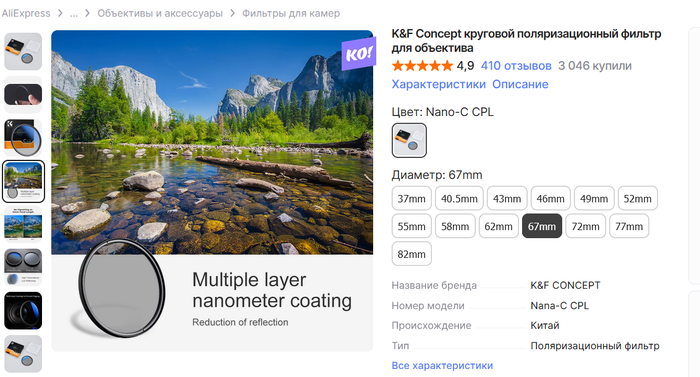This screenshot has height=377, width=700.
Task: Click the purple KO! badge
Action: click(x=358, y=54)
